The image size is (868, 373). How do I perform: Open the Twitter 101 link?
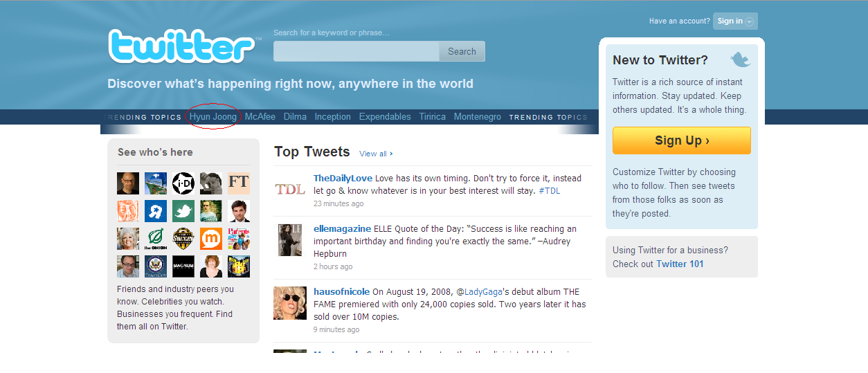pyautogui.click(x=680, y=264)
